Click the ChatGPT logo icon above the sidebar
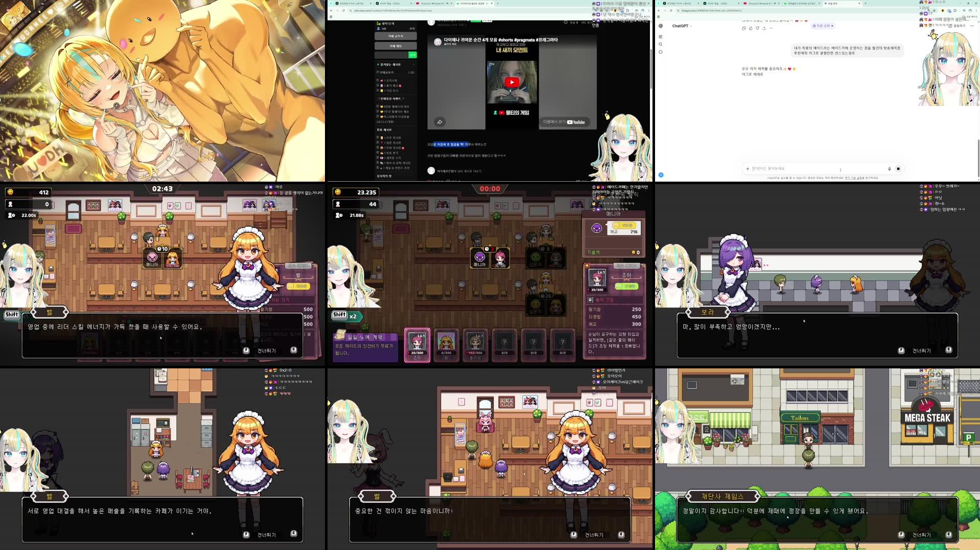Viewport: 980px width, 550px height. coord(661,26)
